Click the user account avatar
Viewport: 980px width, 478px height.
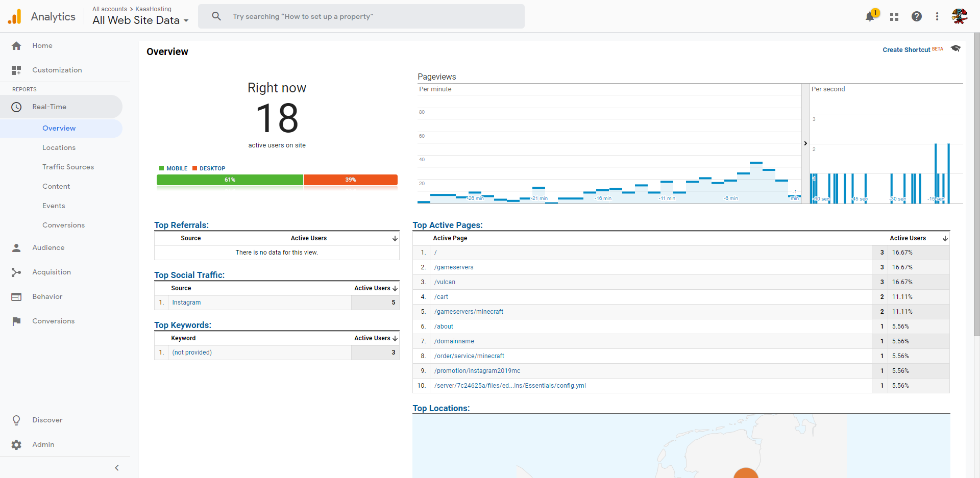960,16
